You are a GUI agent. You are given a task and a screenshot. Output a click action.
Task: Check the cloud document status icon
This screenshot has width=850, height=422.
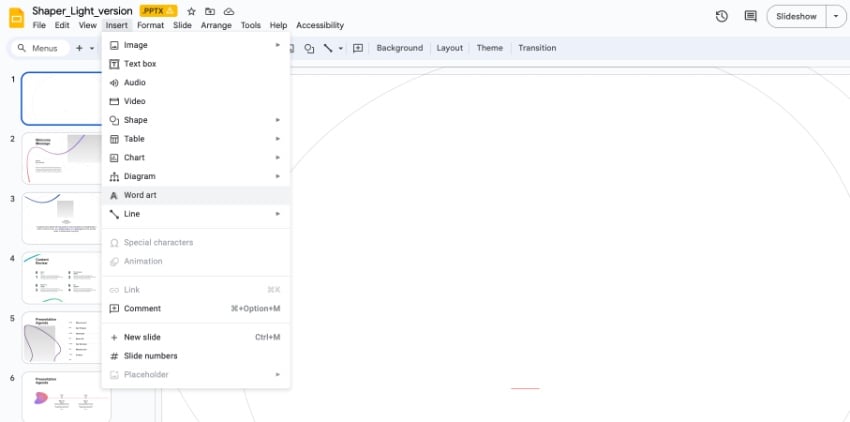(229, 11)
